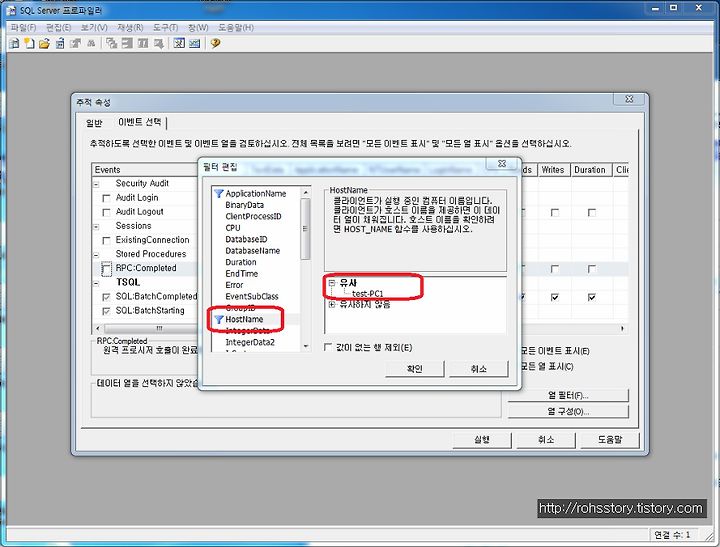Confirm filter with 확인 button
Image resolution: width=720 pixels, height=547 pixels.
pos(415,369)
